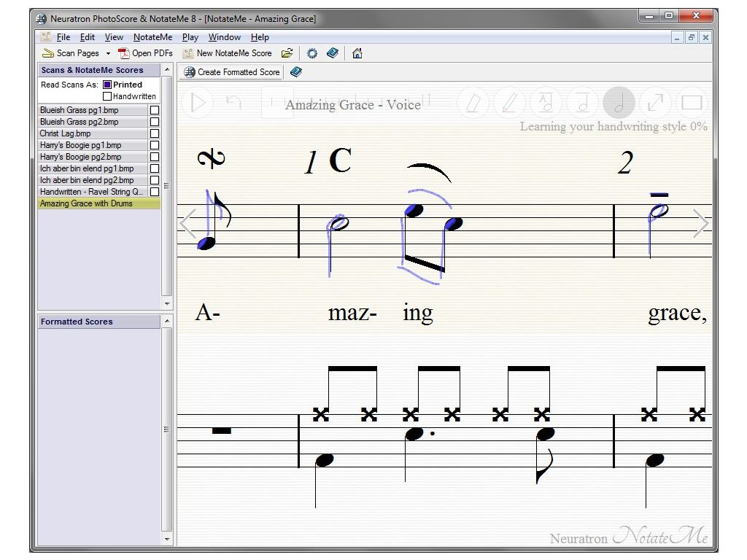The width and height of the screenshot is (747, 560).
Task: Tick the checkbox for Ich aber bin elend pg2.bmp
Action: pyautogui.click(x=155, y=180)
